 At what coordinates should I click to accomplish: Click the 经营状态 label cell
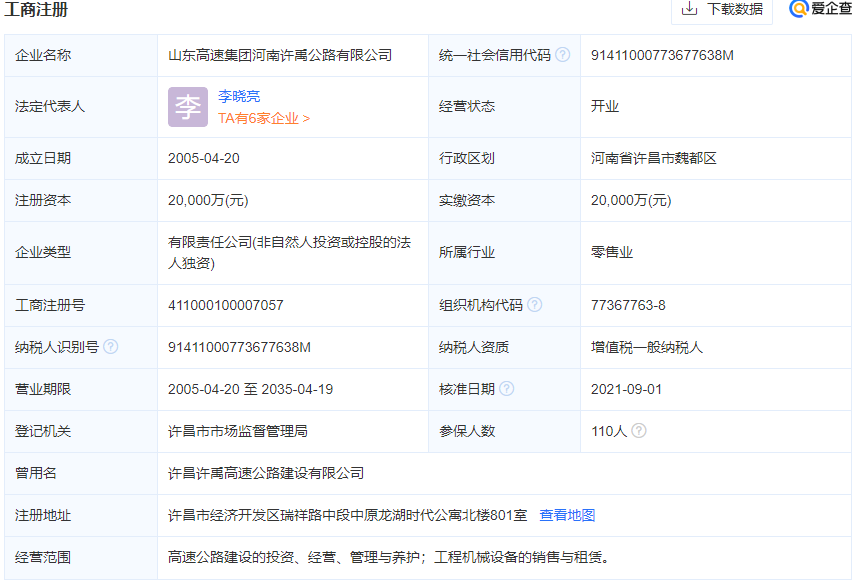tap(504, 107)
